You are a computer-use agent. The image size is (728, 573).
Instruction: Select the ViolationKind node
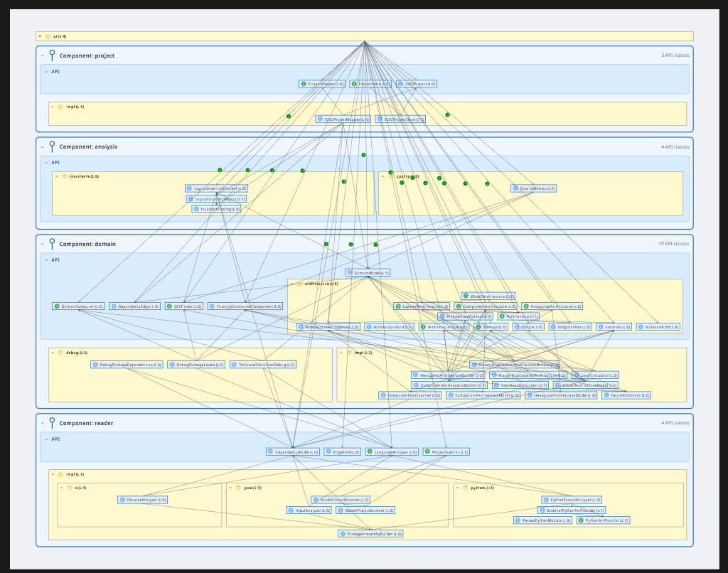[658, 327]
